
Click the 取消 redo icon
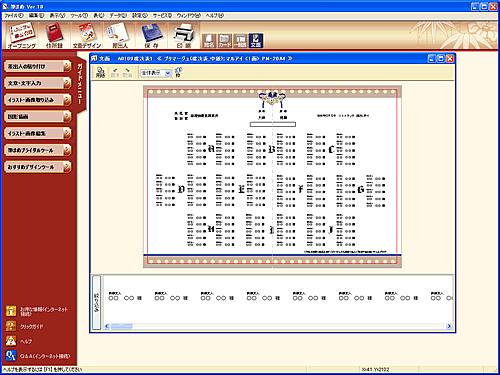[127, 72]
